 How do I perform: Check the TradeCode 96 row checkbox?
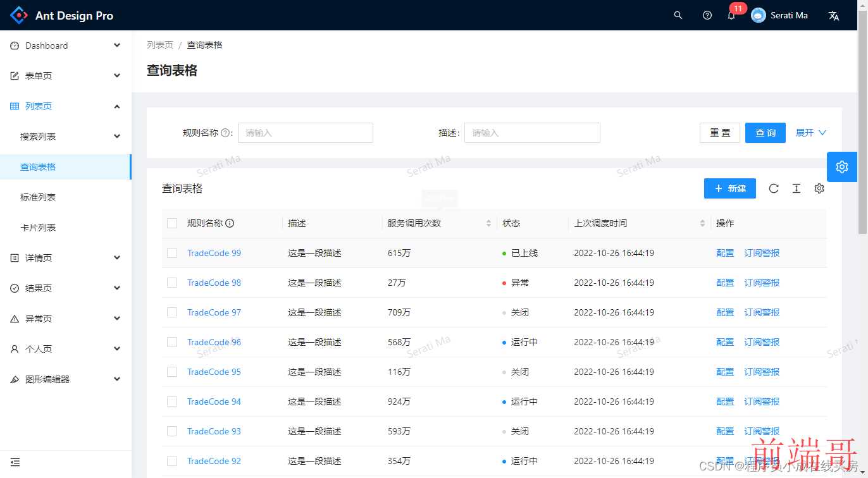click(x=172, y=342)
